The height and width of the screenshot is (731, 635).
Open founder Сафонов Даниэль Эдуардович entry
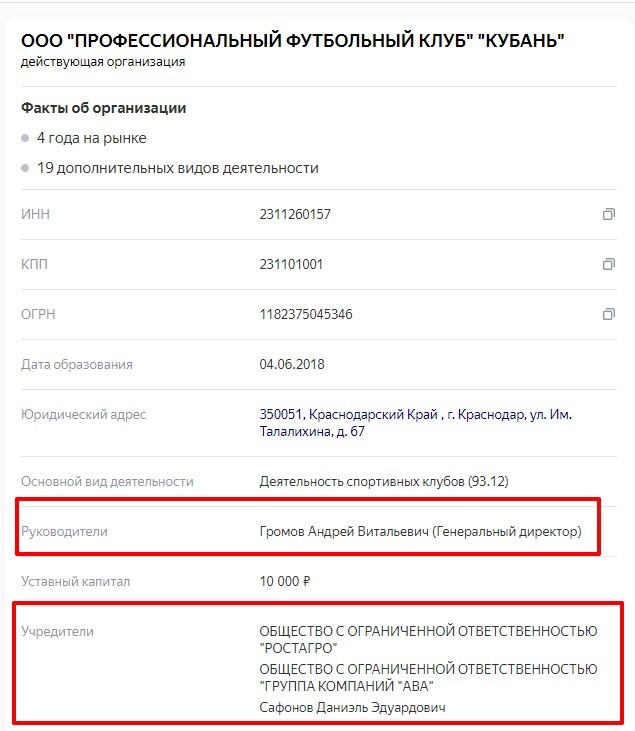click(x=352, y=707)
